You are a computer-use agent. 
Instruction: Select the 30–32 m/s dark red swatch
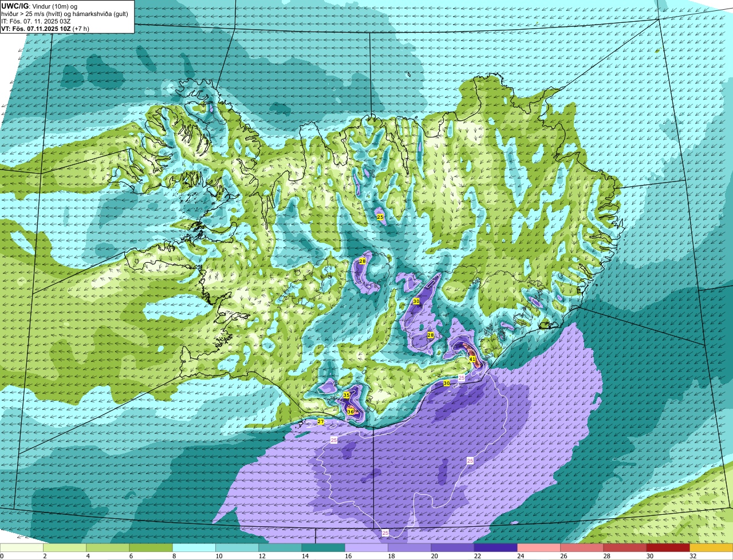(668, 548)
